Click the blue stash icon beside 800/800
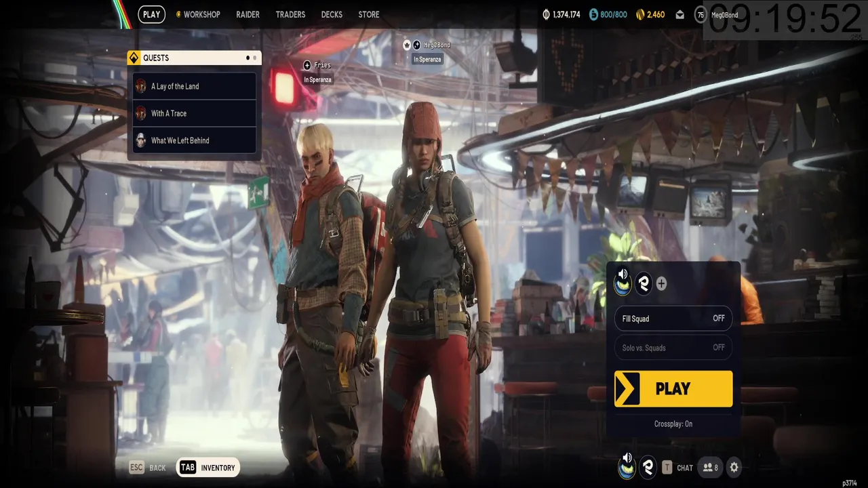 pos(594,14)
